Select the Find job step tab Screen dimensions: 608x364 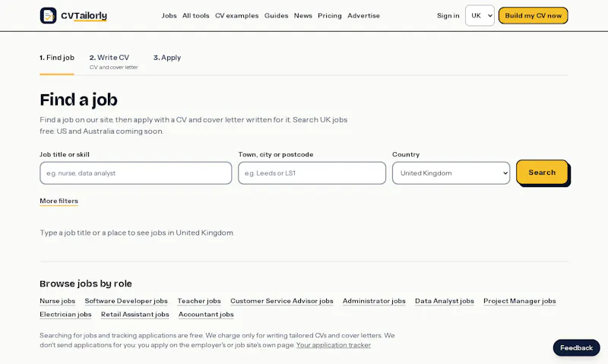click(x=57, y=58)
